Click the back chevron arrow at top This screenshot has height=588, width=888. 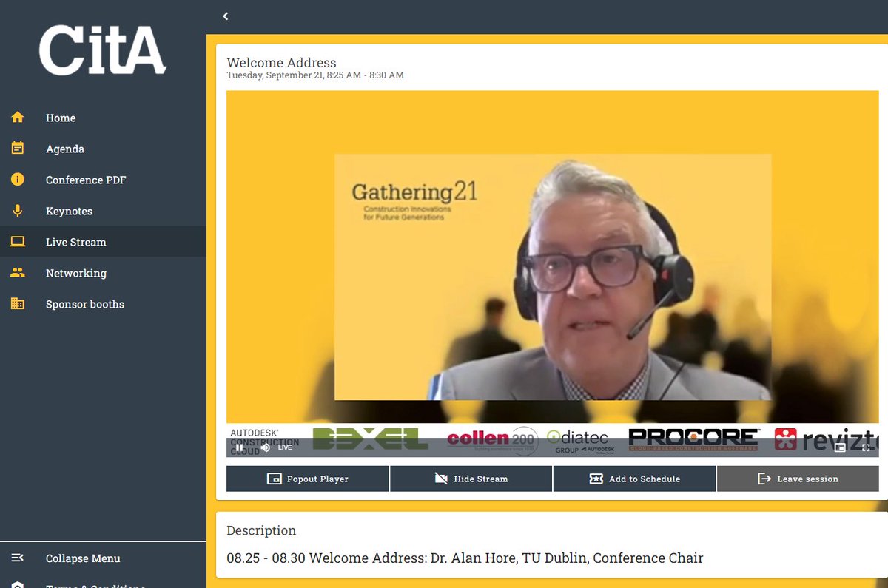point(226,16)
